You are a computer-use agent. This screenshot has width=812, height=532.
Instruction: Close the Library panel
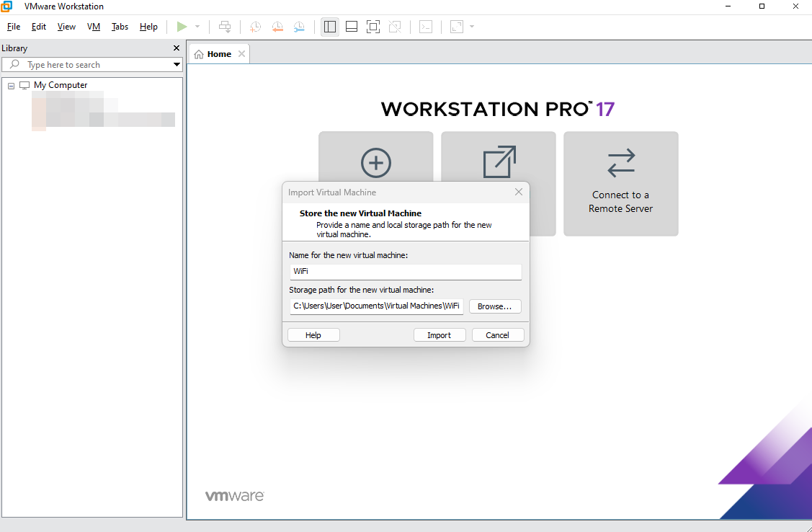(x=176, y=48)
